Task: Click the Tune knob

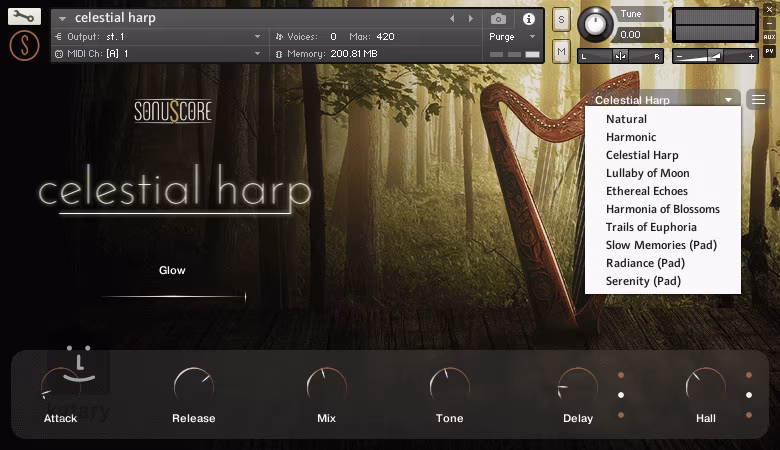Action: point(598,23)
